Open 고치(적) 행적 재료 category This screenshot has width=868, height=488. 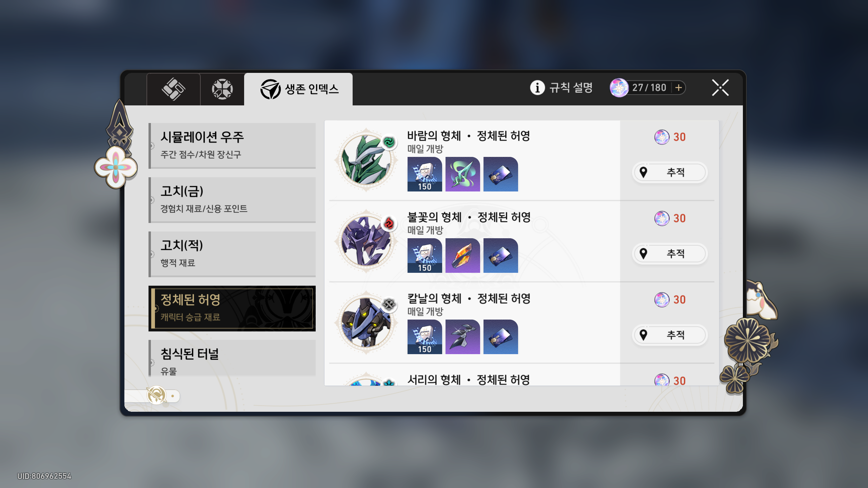232,254
